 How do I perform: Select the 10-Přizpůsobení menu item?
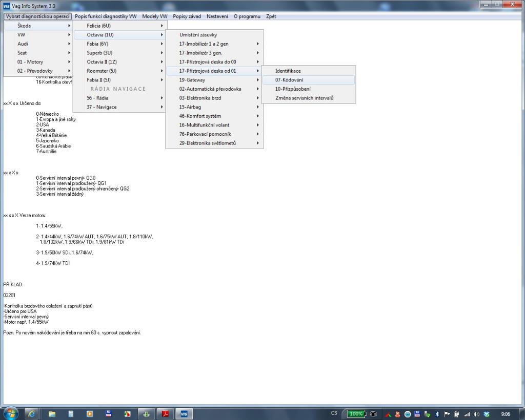point(309,89)
